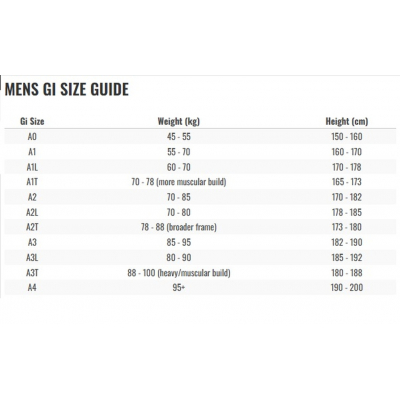This screenshot has height=400, width=400.
Task: Click the 190 - 200 height cell
Action: pyautogui.click(x=347, y=287)
